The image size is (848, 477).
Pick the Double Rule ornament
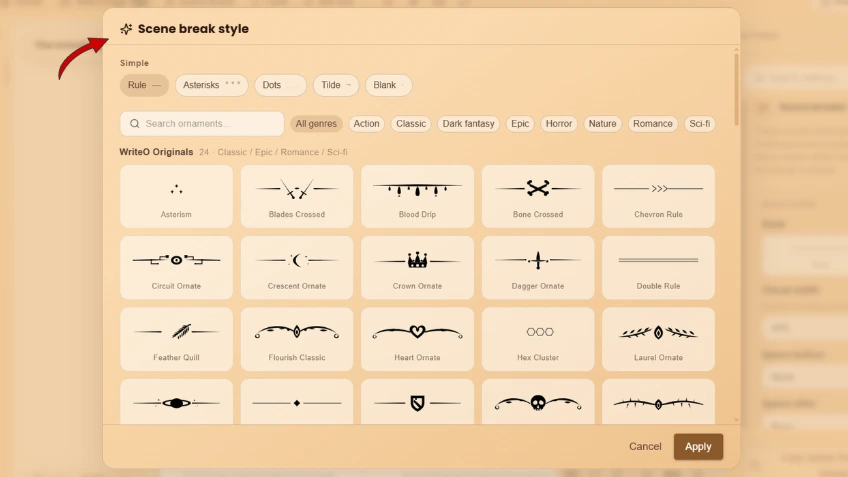pos(658,268)
